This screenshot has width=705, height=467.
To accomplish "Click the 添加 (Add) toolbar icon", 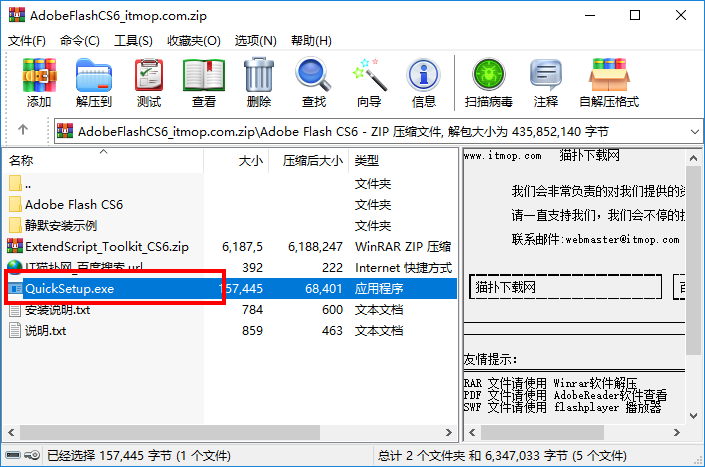I will coord(39,75).
